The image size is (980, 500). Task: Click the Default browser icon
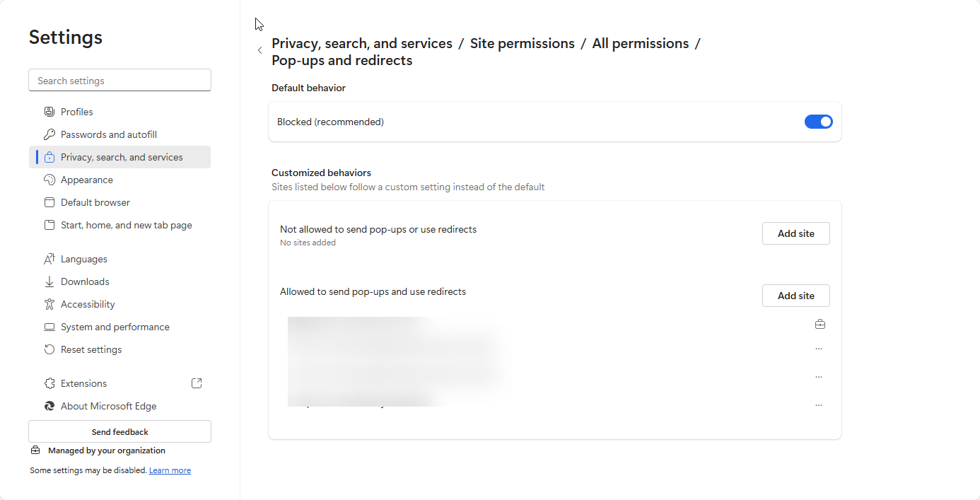pyautogui.click(x=49, y=202)
